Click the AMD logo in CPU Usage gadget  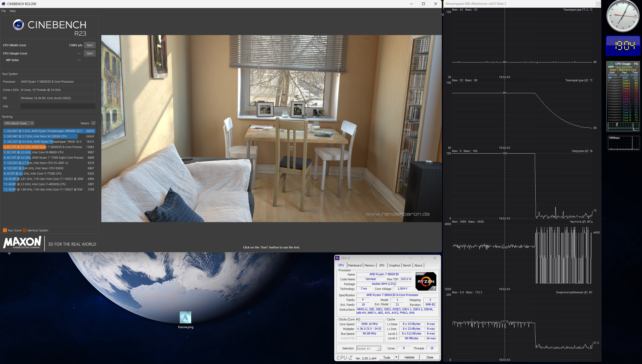611,65
